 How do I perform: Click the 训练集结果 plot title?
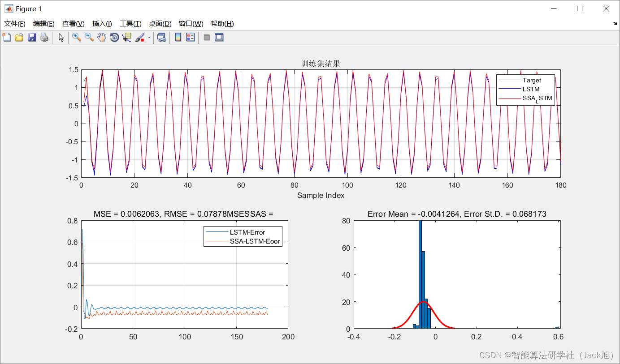(x=321, y=64)
